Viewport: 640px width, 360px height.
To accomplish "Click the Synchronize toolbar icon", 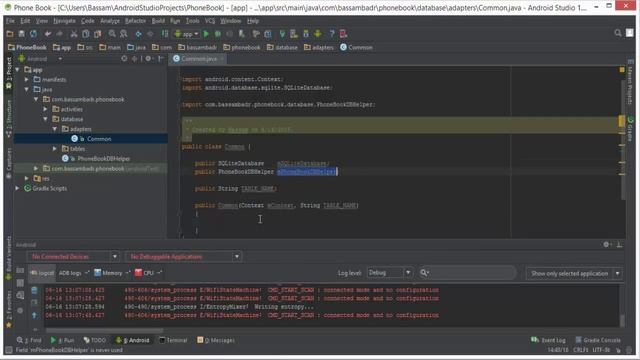I will (33, 34).
